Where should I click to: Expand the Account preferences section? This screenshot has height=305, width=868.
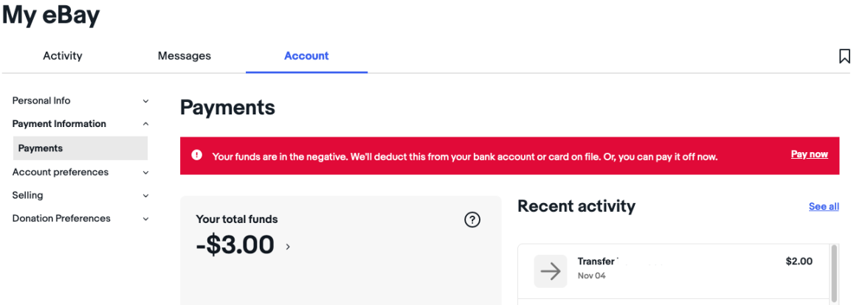pos(145,173)
